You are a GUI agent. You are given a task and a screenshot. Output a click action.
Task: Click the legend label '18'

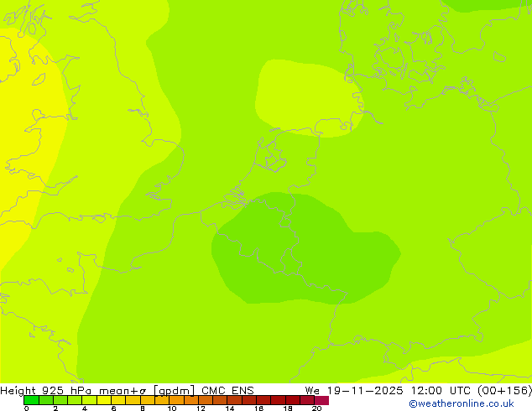[x=288, y=408]
